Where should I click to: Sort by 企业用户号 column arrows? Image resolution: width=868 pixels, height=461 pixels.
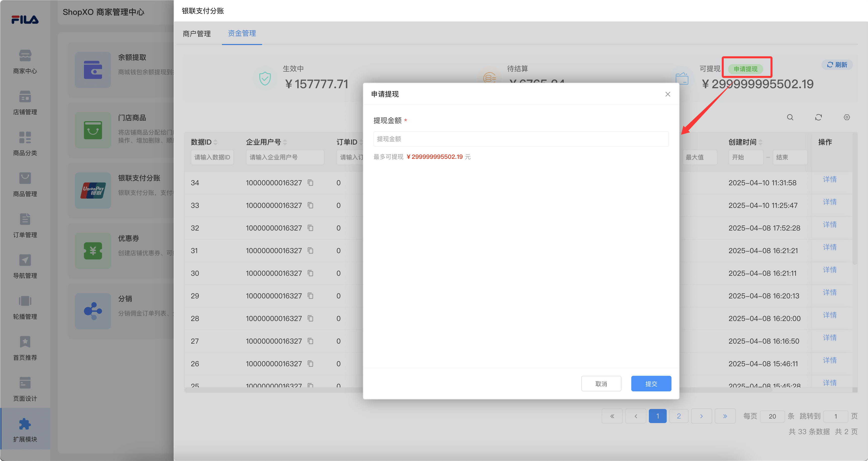(x=285, y=142)
